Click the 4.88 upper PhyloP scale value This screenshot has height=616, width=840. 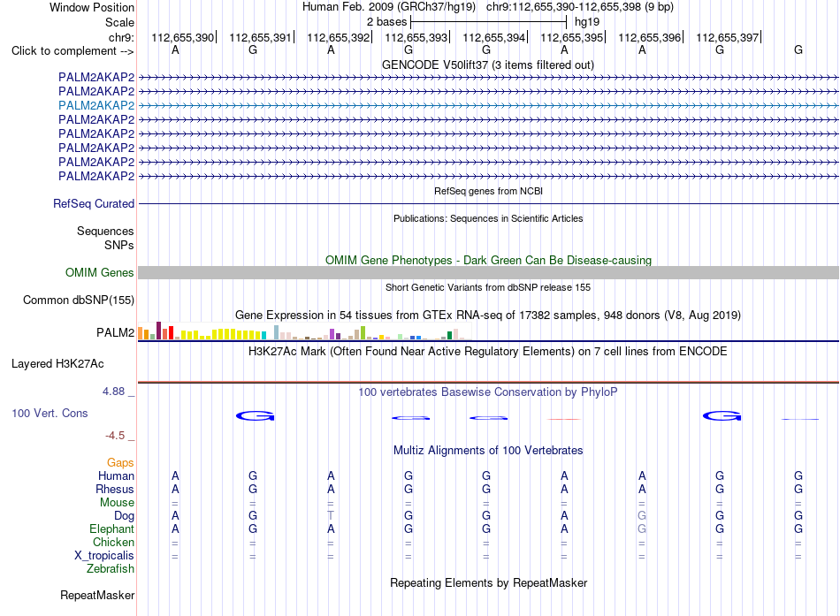(x=113, y=392)
